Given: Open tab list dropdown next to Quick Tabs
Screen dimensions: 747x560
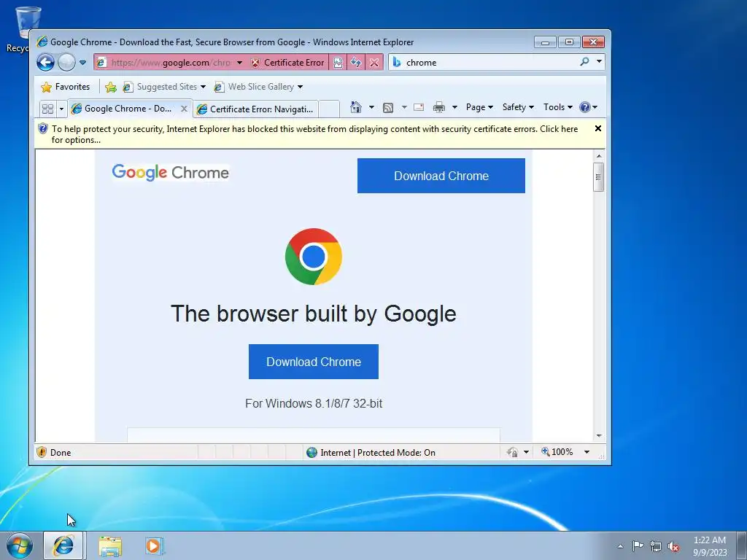Looking at the screenshot, I should tap(61, 109).
